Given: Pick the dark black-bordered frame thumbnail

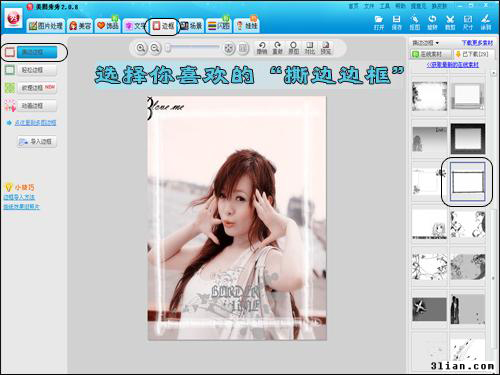Looking at the screenshot, I should [x=468, y=138].
